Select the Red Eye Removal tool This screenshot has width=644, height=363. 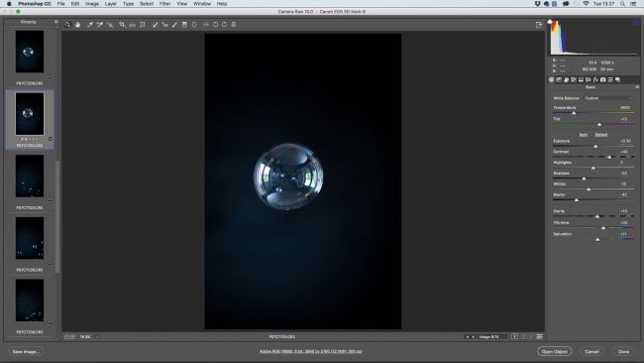164,25
